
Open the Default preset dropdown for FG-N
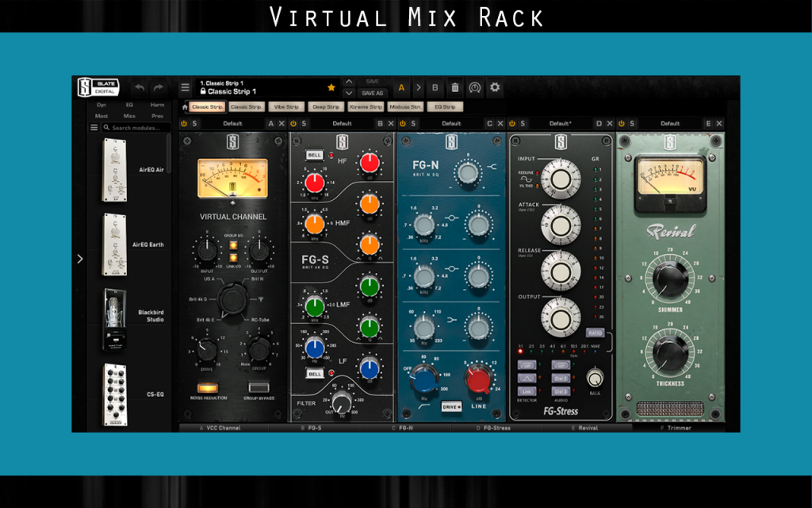click(451, 123)
